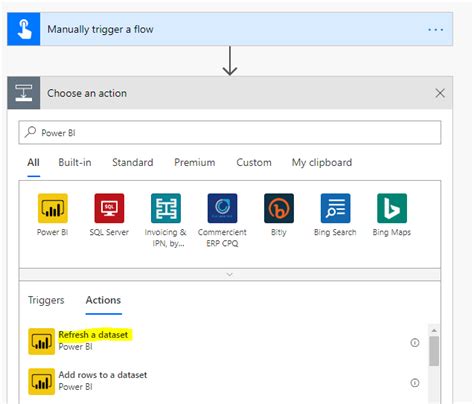This screenshot has height=404, width=474.
Task: Close the Choose an action panel
Action: coord(440,93)
